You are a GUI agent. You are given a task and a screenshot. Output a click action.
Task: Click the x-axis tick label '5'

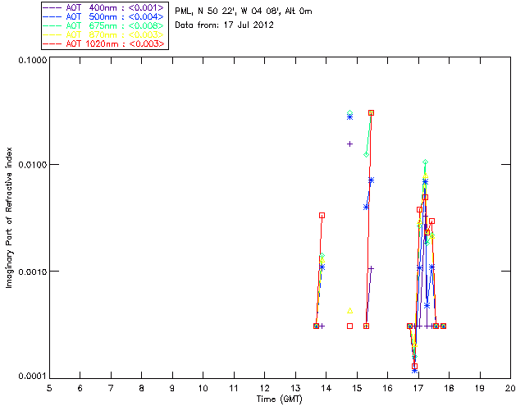[x=49, y=388]
